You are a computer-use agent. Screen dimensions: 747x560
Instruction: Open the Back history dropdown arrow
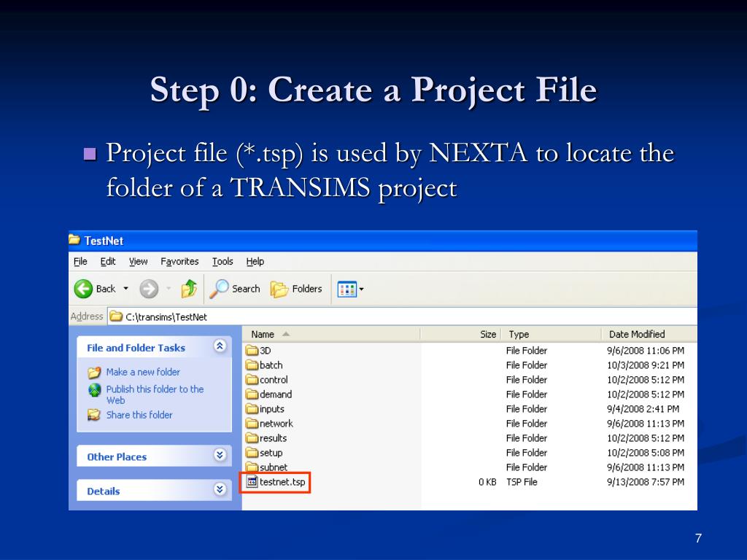click(x=125, y=289)
